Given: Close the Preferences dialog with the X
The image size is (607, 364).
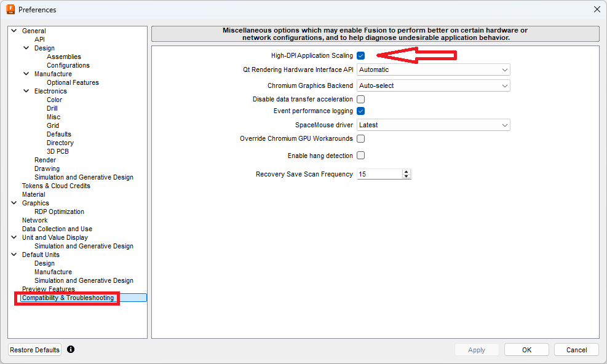Looking at the screenshot, I should coord(597,9).
